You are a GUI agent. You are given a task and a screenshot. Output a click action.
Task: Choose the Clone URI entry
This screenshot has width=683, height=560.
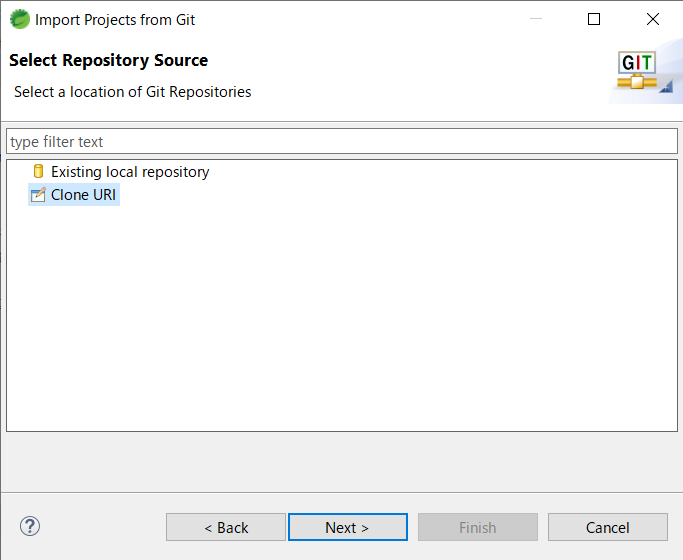(x=84, y=195)
